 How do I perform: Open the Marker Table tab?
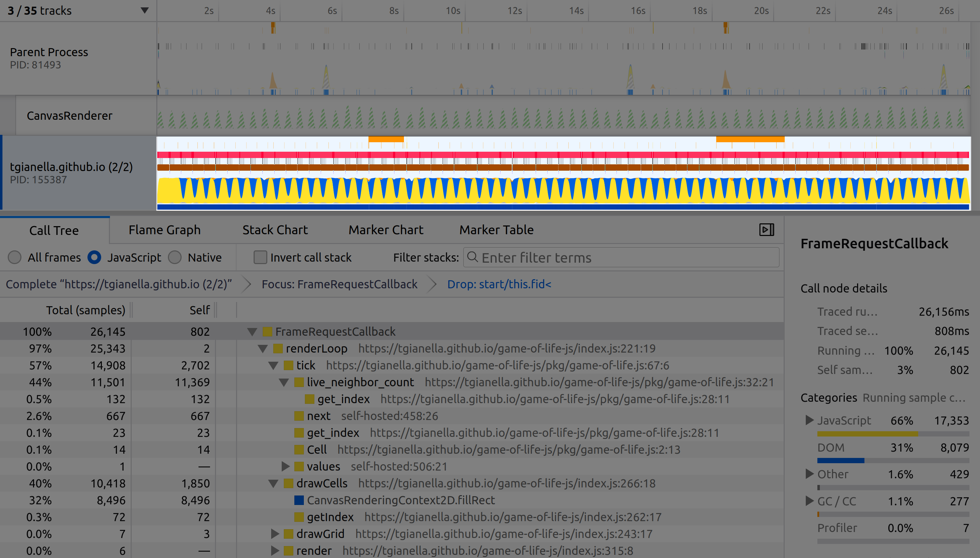click(496, 230)
